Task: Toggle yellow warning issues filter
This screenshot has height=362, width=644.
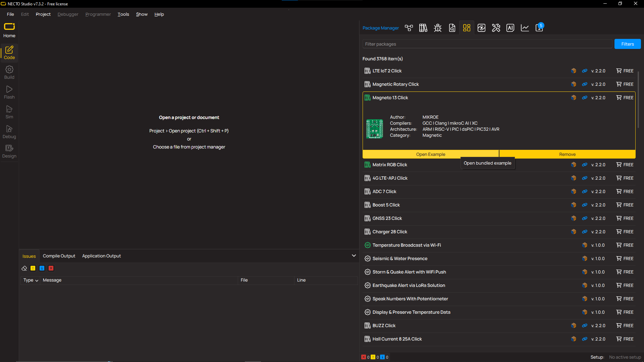Action: [x=33, y=268]
